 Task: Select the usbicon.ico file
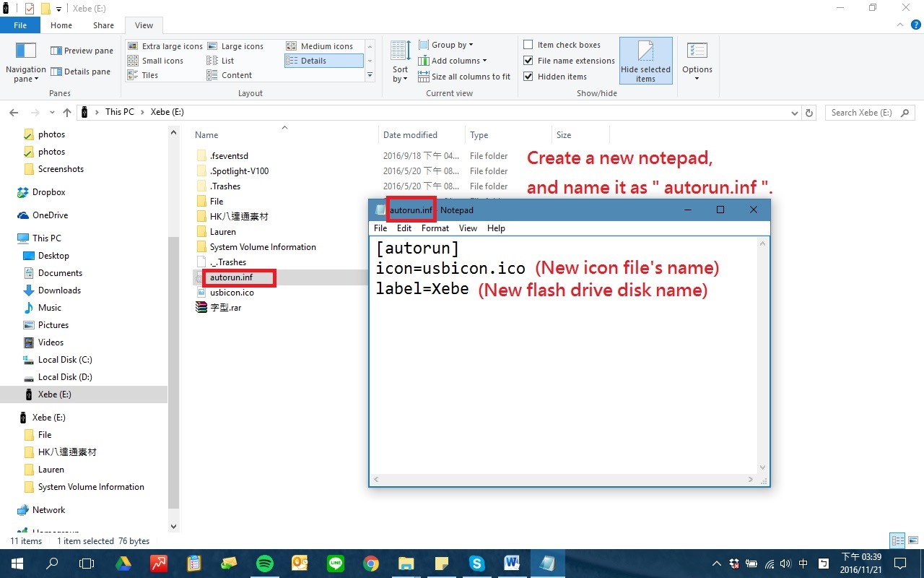[x=232, y=293]
